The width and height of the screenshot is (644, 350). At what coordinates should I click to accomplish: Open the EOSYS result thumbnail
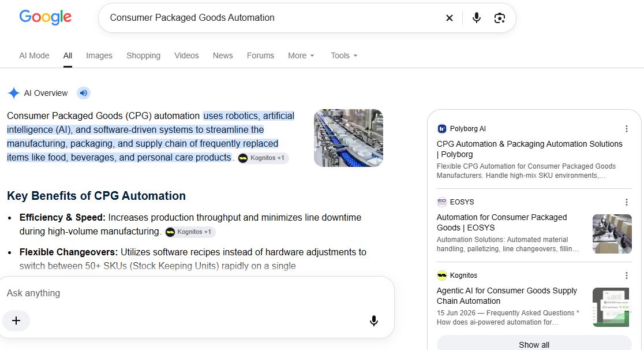coord(612,233)
